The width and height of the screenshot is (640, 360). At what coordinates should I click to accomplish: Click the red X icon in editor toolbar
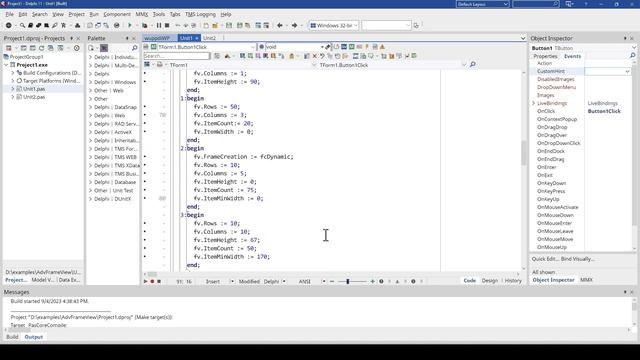[x=314, y=56]
